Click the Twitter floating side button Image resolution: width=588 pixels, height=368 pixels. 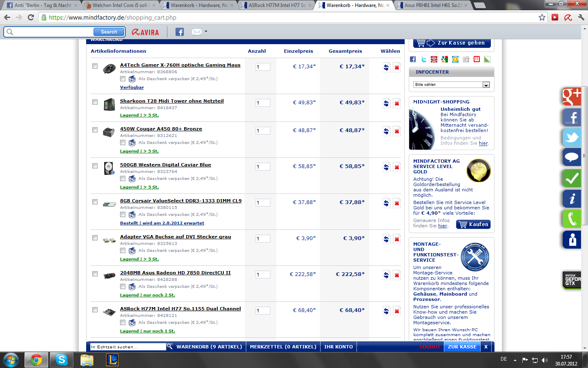click(572, 137)
